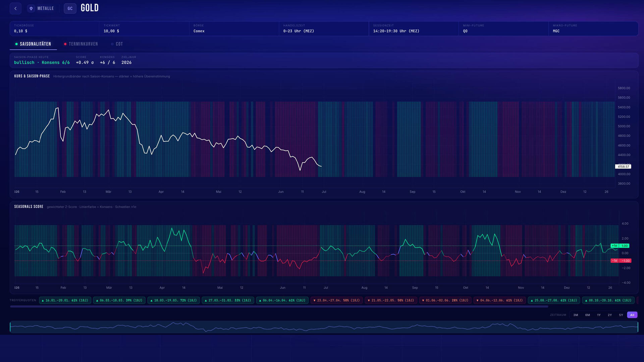Click the 06.04.-16.04. 61% hit-rate chip
This screenshot has height=362, width=644.
click(x=282, y=300)
